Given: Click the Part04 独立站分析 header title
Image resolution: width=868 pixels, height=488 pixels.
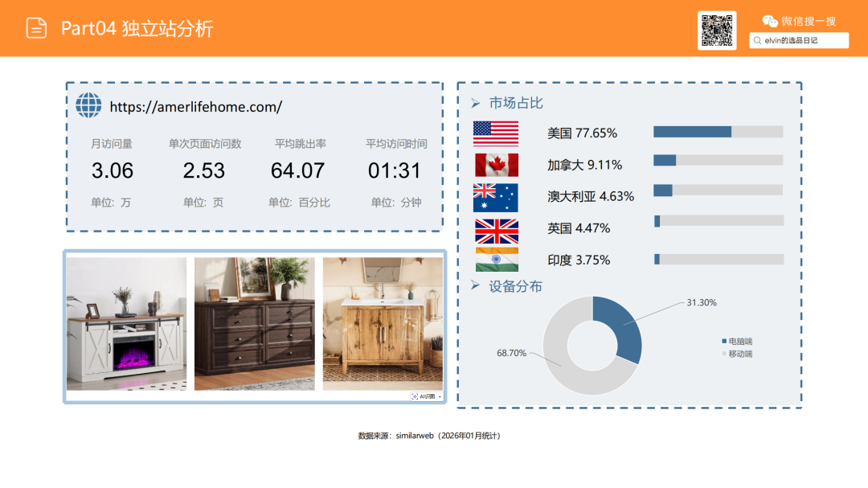Looking at the screenshot, I should [x=137, y=28].
